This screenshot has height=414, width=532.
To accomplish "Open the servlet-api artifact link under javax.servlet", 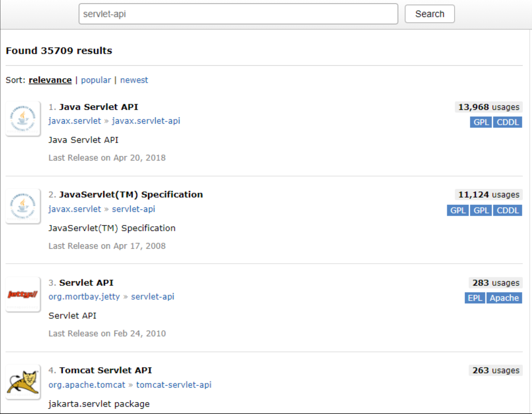I will (x=134, y=209).
